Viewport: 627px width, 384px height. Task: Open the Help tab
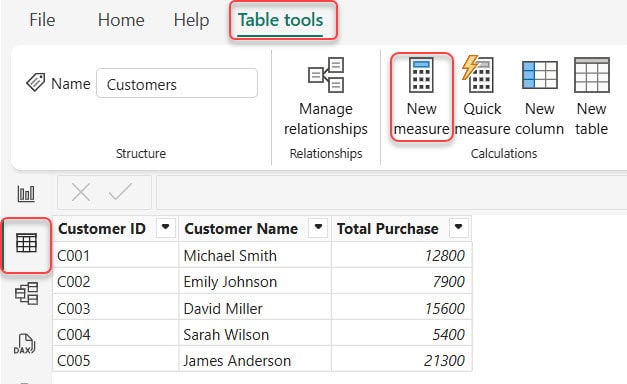[x=191, y=20]
